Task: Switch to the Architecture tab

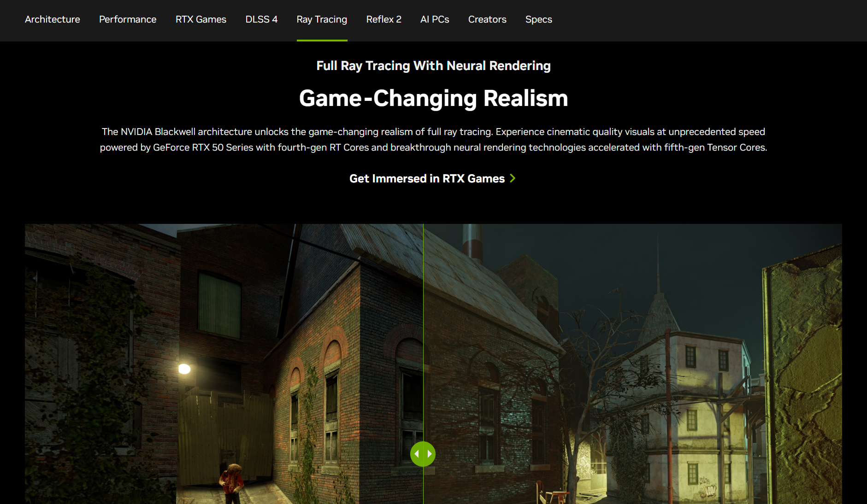Action: click(x=53, y=19)
